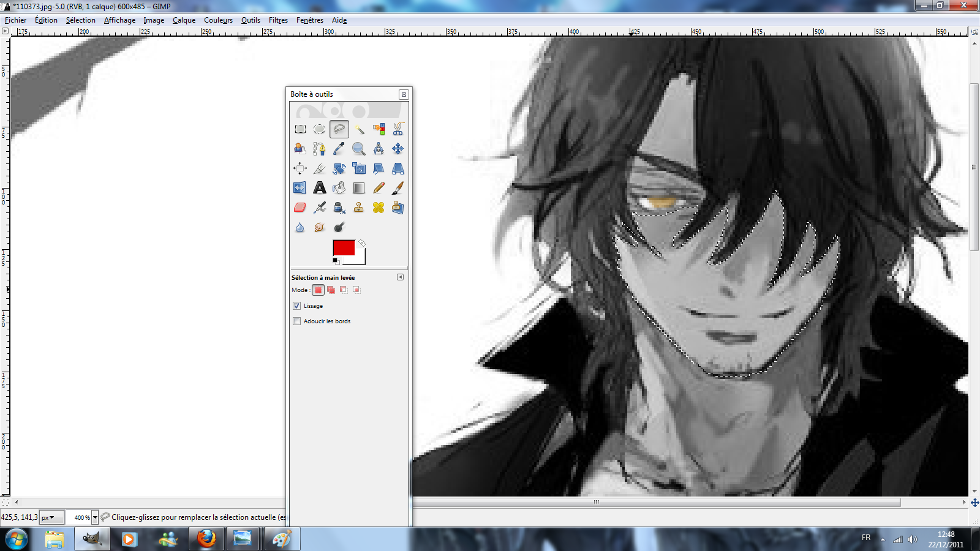Select the Eraser tool
The height and width of the screenshot is (551, 980).
(300, 208)
